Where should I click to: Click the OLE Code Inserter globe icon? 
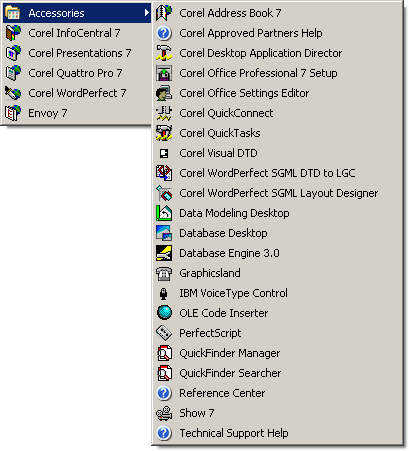tap(164, 313)
